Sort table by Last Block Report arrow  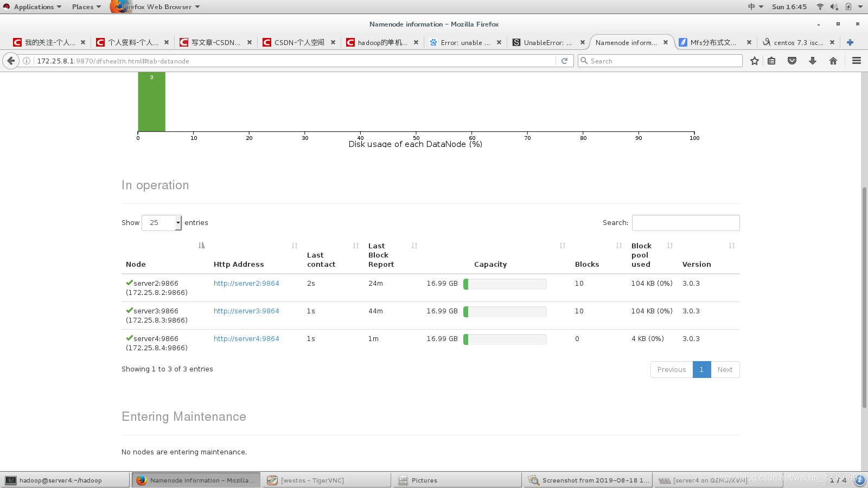coord(414,246)
